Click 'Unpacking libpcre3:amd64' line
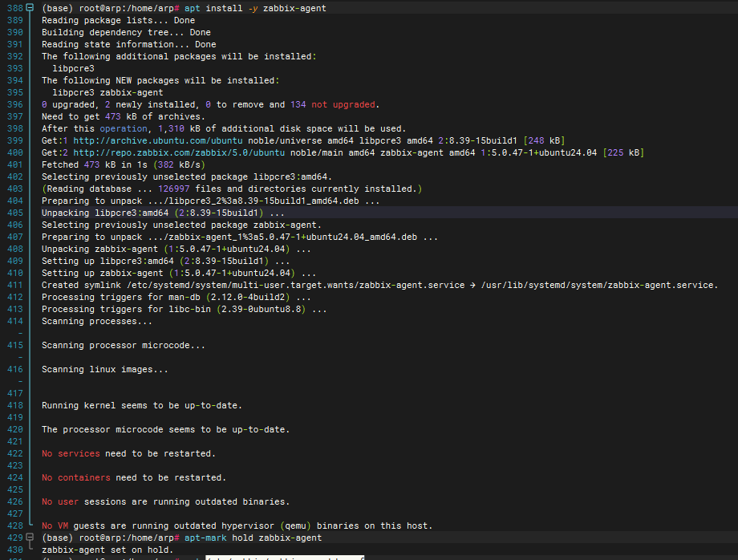The height and width of the screenshot is (560, 738). tap(163, 213)
